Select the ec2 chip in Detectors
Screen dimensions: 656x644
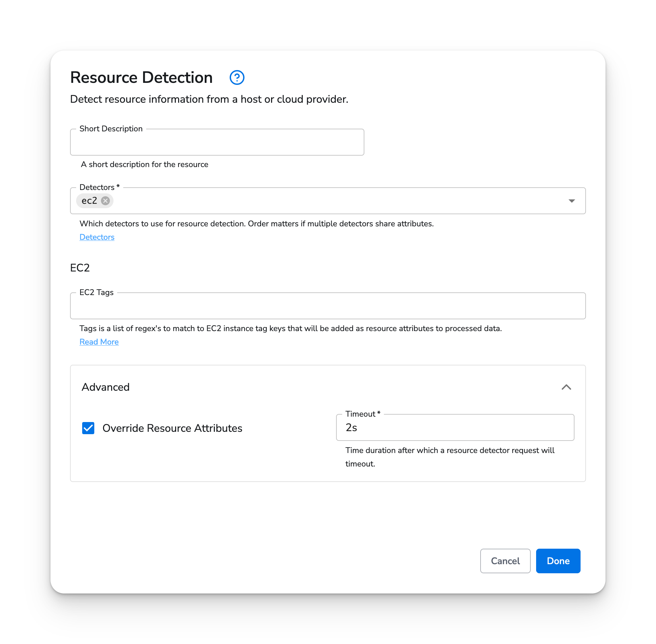click(89, 200)
